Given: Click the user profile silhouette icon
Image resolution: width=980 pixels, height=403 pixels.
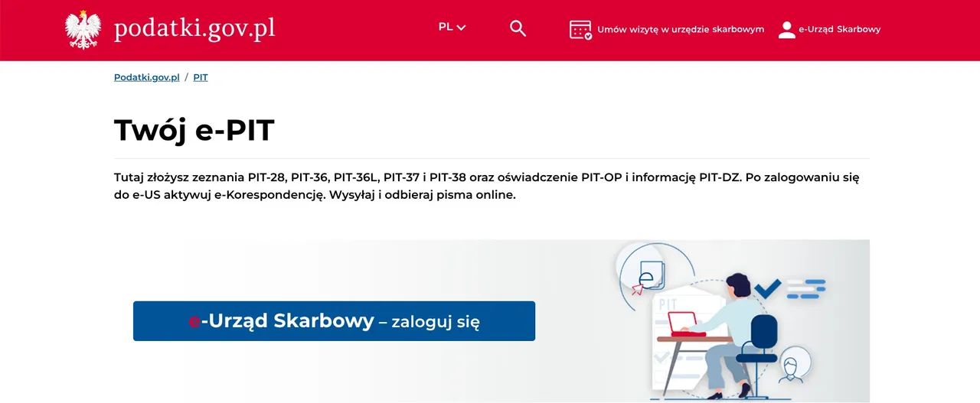Looking at the screenshot, I should click(x=786, y=30).
